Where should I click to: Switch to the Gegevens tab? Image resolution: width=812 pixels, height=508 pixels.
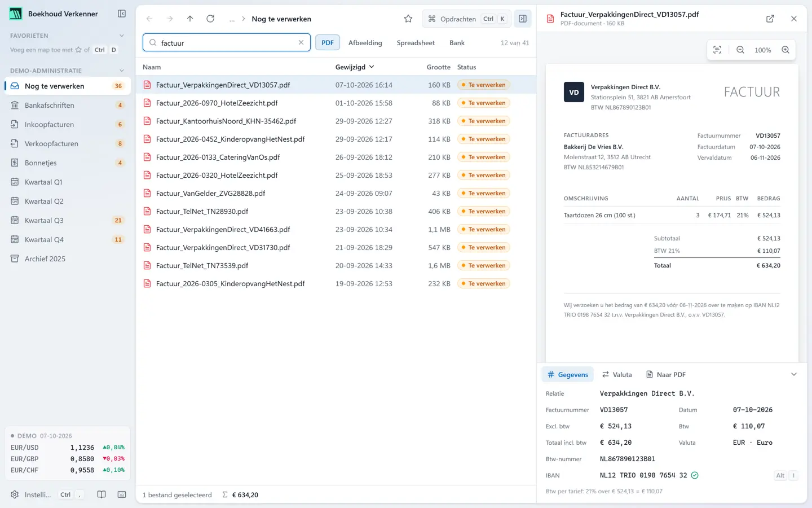(x=568, y=374)
